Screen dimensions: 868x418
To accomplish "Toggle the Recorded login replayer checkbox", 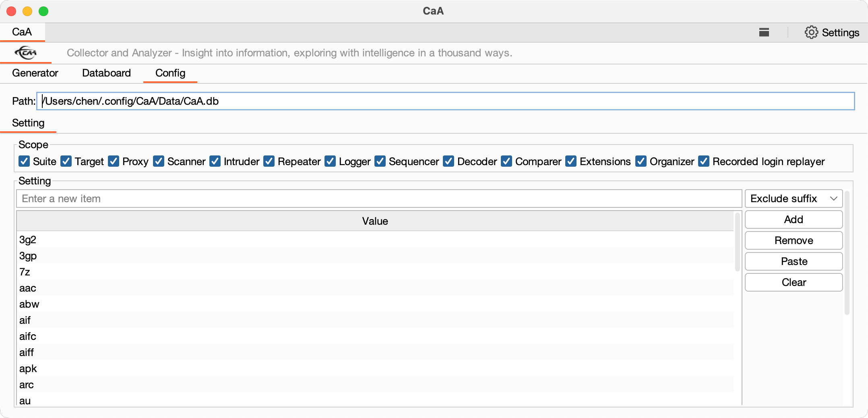I will [x=704, y=161].
